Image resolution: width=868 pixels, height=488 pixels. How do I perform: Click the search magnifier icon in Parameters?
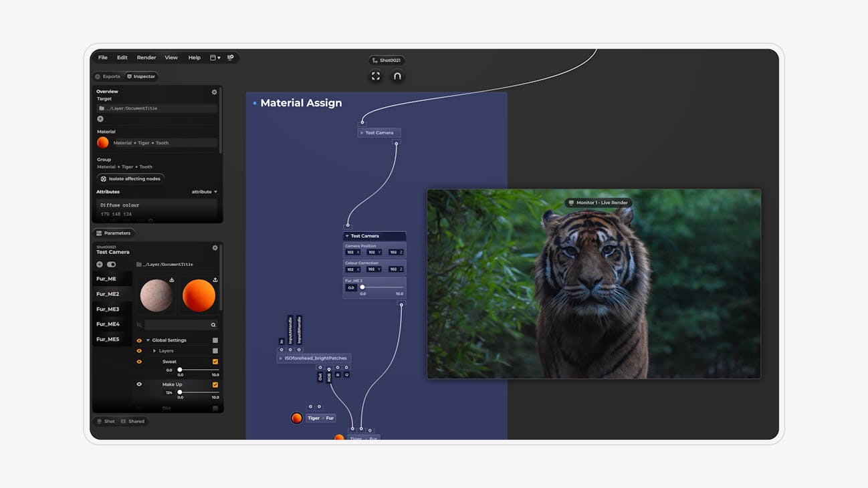[x=213, y=325]
